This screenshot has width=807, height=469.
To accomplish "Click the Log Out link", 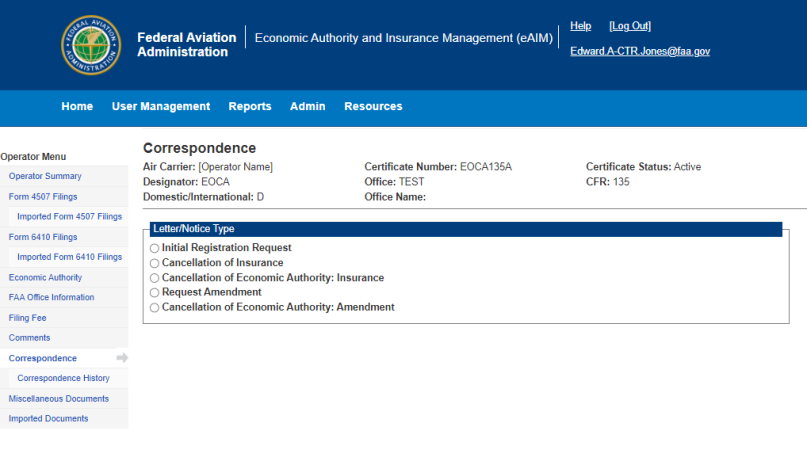I will (x=630, y=26).
